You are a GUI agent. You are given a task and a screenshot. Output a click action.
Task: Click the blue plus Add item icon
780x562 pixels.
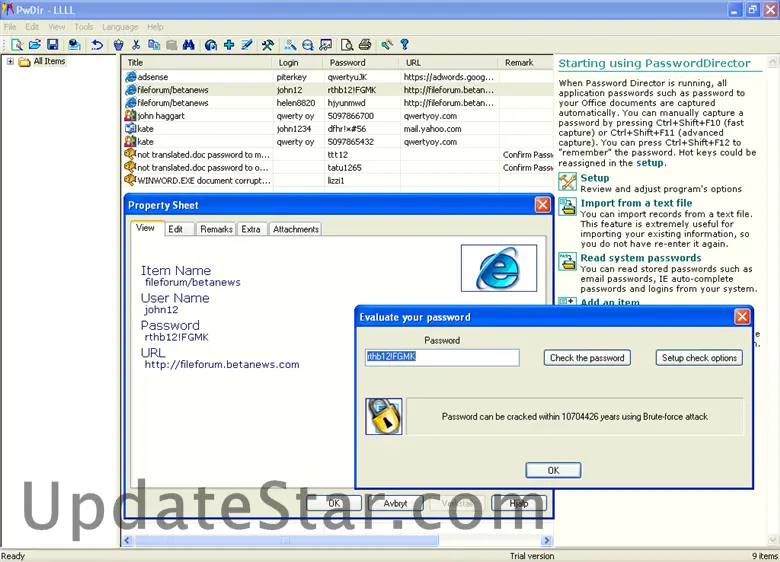click(229, 45)
